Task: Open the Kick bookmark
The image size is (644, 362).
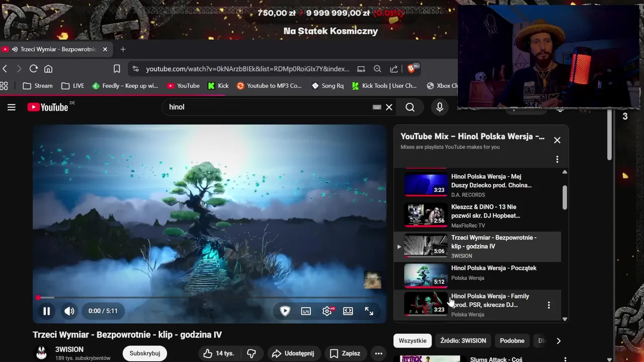Action: (x=218, y=86)
